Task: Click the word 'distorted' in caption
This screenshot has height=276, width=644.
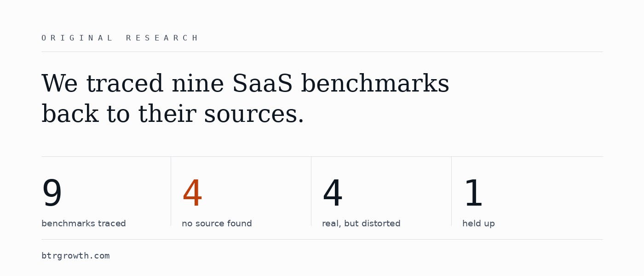Action: click(380, 224)
